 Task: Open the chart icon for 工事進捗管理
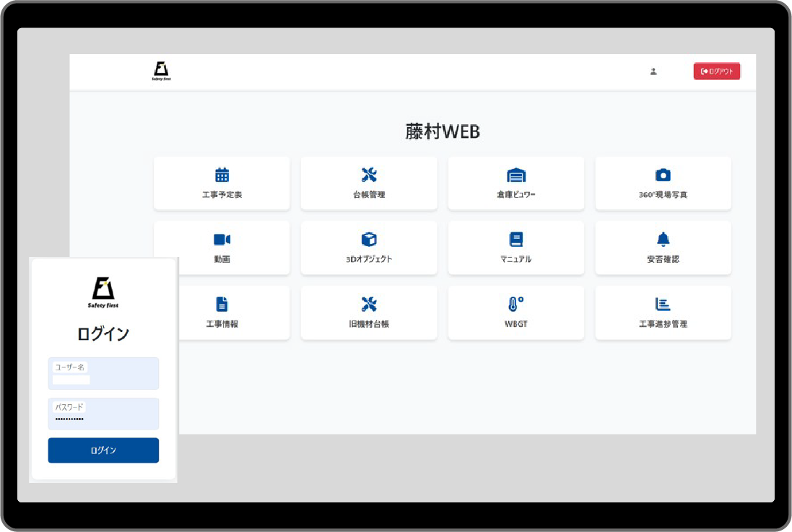pos(663,304)
